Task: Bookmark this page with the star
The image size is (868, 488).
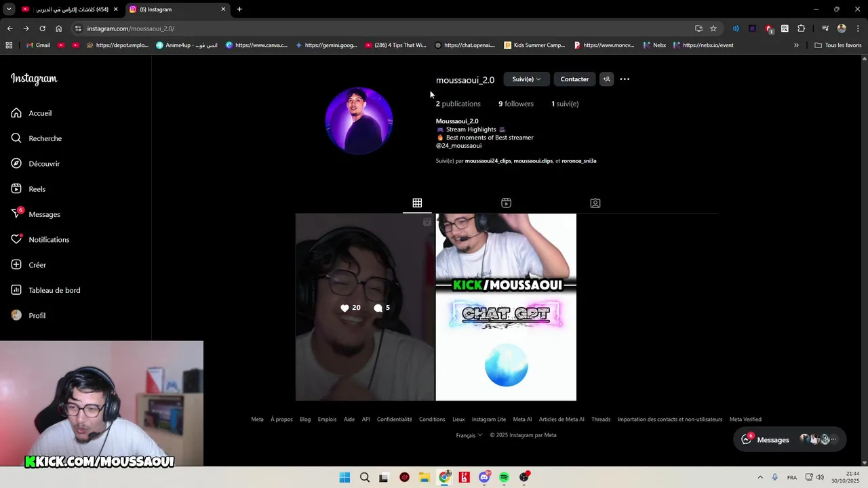Action: click(x=713, y=28)
